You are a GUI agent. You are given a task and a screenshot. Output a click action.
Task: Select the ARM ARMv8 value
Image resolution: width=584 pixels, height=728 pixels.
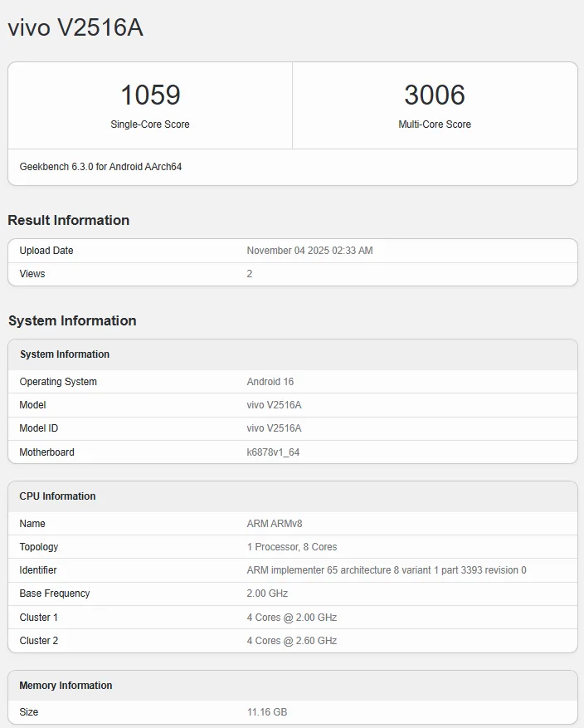(275, 524)
